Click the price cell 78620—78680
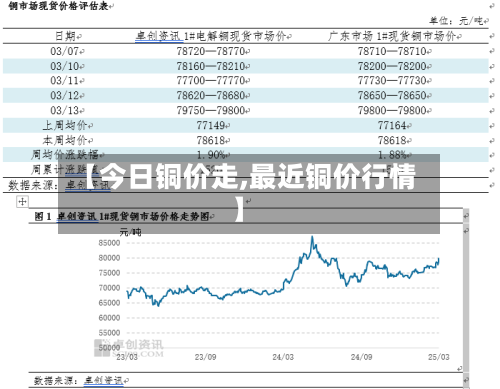 point(211,95)
